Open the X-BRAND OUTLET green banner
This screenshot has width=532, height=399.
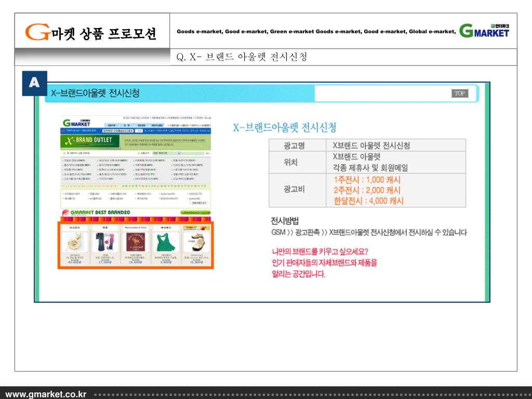pos(90,141)
